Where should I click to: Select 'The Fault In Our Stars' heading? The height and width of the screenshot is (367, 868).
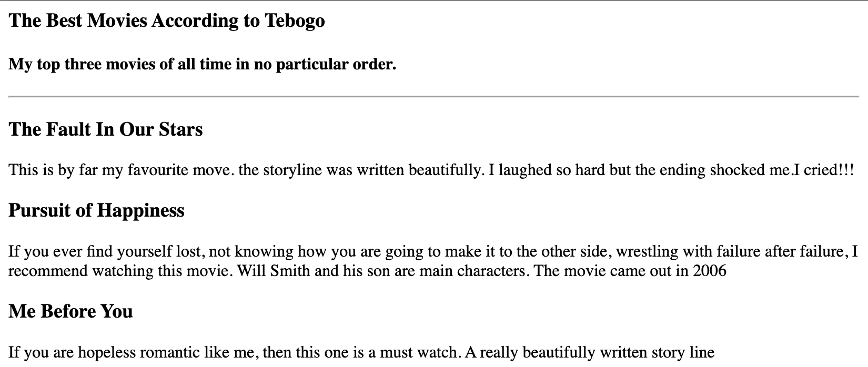[106, 129]
